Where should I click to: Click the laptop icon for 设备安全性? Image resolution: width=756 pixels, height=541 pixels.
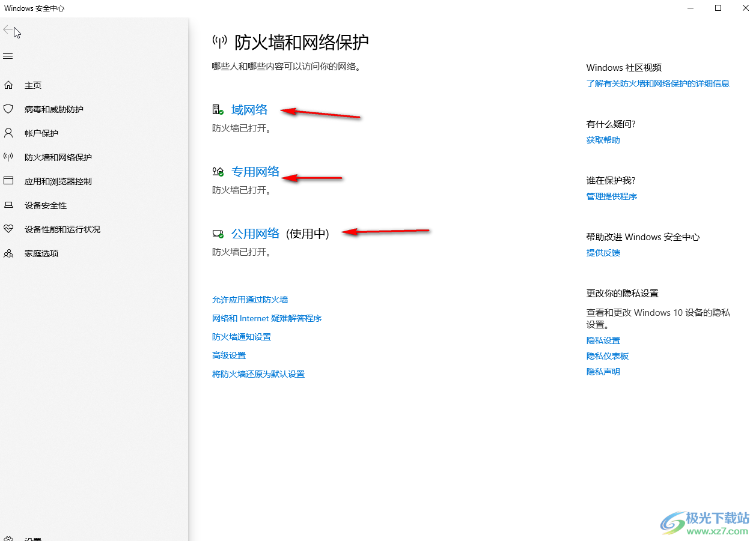point(8,205)
